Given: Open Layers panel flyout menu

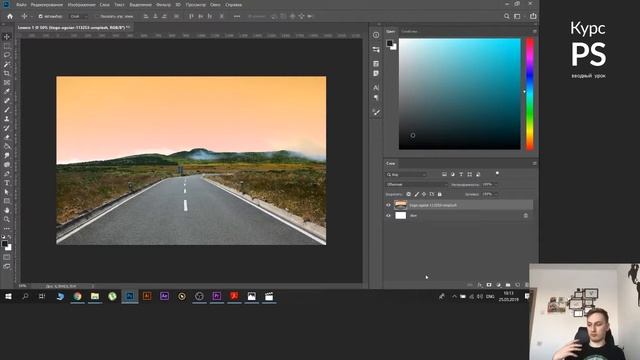Looking at the screenshot, I should point(534,163).
